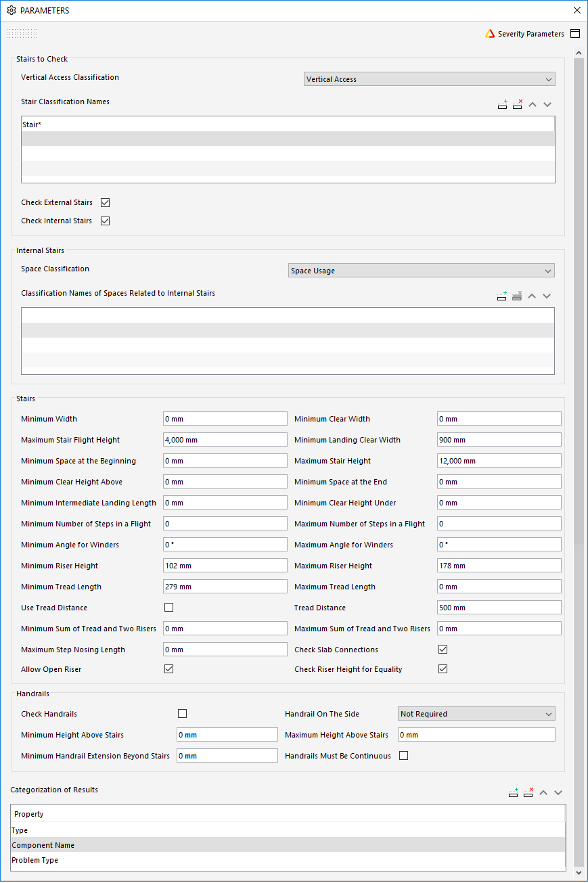This screenshot has height=883, width=588.
Task: Remove row from Internal Stairs space names
Action: coord(517,296)
